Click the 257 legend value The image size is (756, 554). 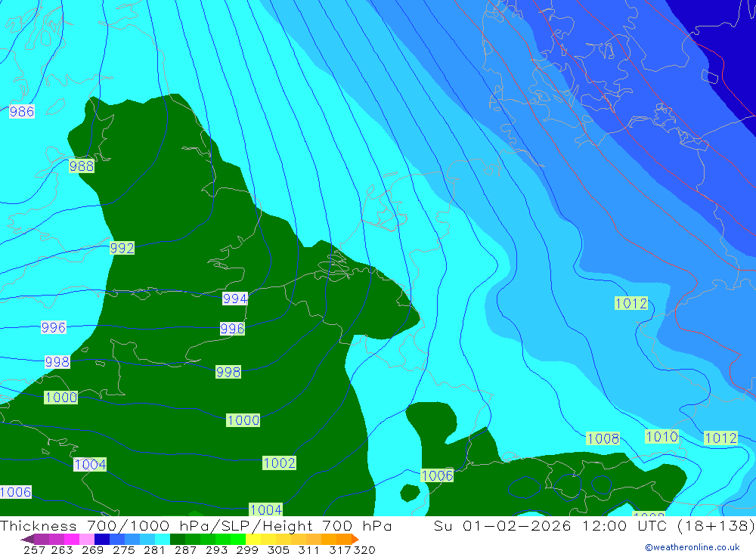(34, 549)
